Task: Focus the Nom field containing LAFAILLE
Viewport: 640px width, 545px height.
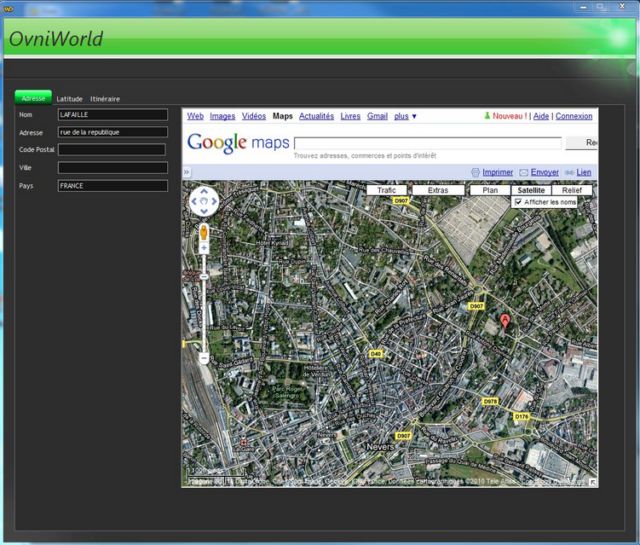Action: click(113, 115)
